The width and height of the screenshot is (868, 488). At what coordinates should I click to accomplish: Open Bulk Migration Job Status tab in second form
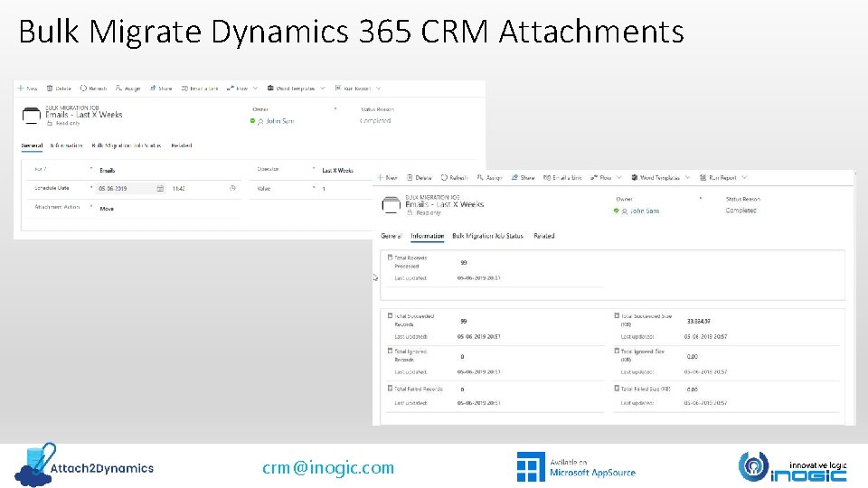pos(487,236)
